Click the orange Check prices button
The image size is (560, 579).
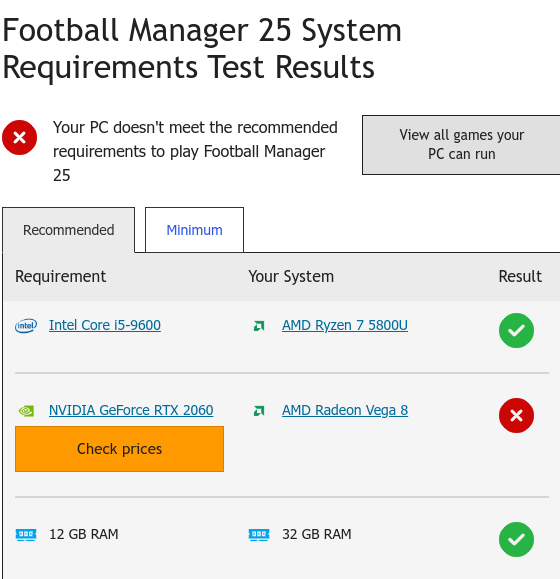point(119,449)
